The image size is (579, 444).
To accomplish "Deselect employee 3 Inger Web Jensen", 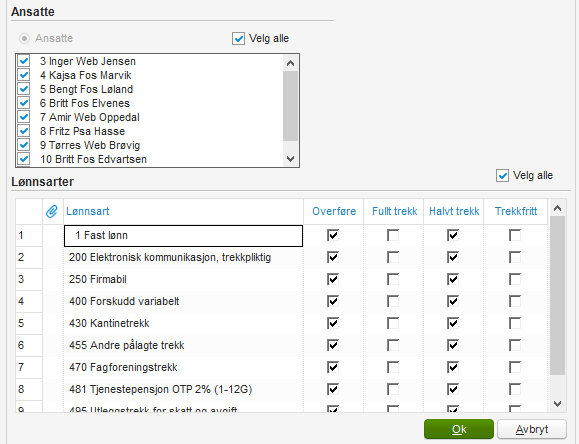I will pyautogui.click(x=24, y=61).
